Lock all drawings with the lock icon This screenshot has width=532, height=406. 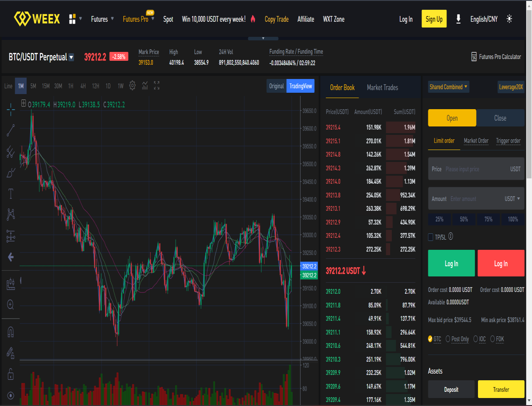11,374
